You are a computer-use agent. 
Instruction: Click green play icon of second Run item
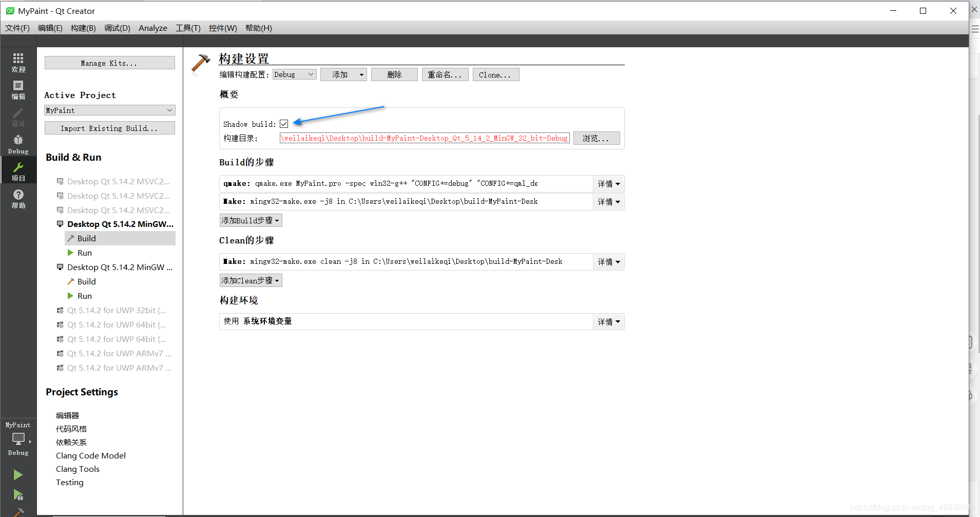click(70, 296)
